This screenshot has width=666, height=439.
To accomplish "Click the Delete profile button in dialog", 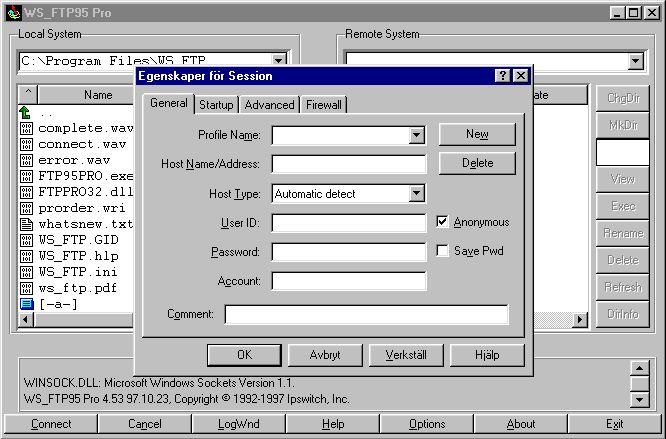I will [477, 163].
